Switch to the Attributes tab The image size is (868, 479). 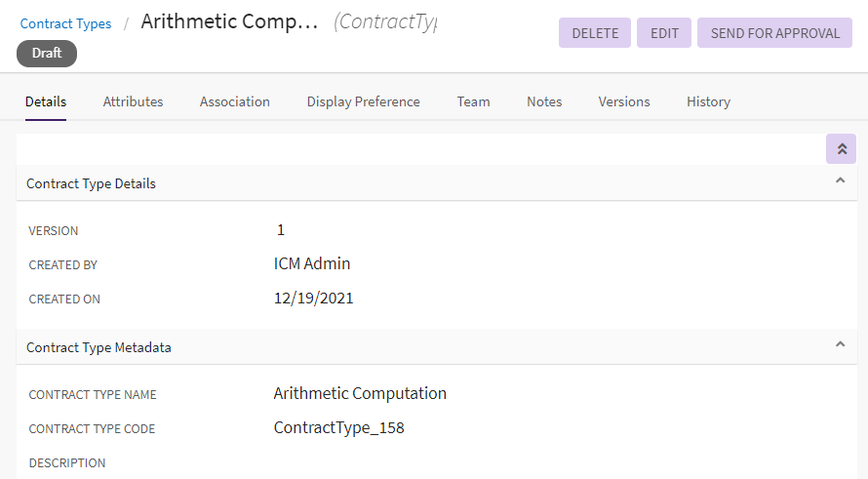pyautogui.click(x=133, y=101)
